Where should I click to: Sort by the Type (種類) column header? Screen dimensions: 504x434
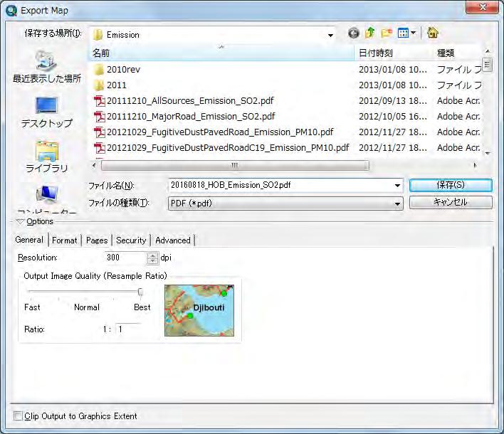coord(458,53)
